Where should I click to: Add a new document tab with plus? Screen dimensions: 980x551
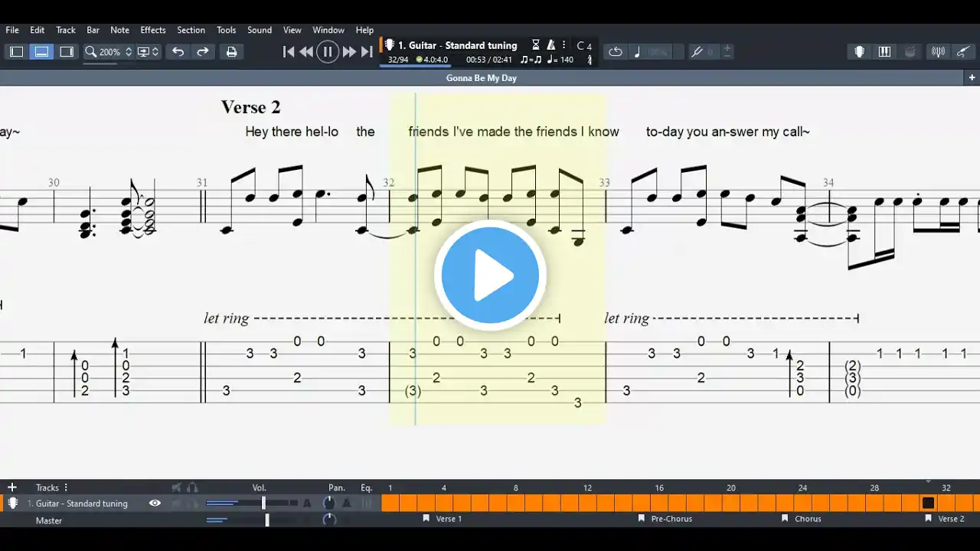point(972,78)
